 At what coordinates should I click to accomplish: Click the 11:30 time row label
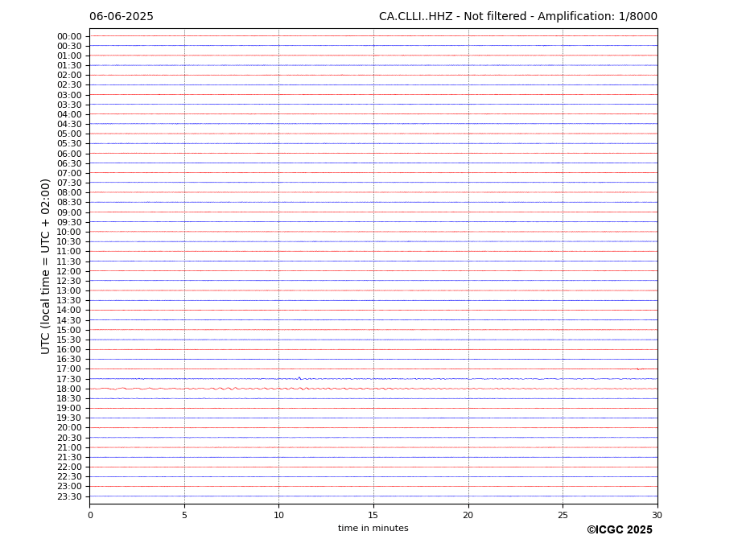click(x=69, y=261)
